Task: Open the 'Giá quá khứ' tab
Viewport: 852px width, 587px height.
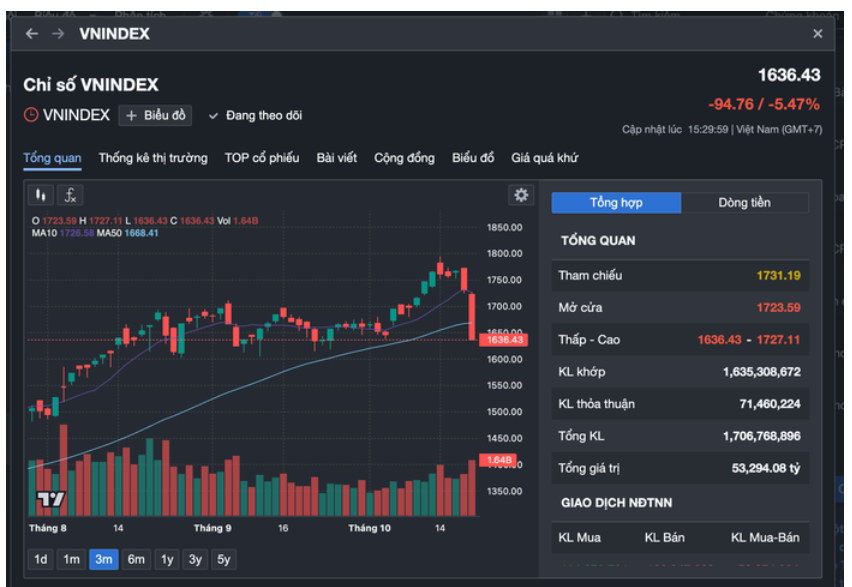Action: click(x=544, y=158)
